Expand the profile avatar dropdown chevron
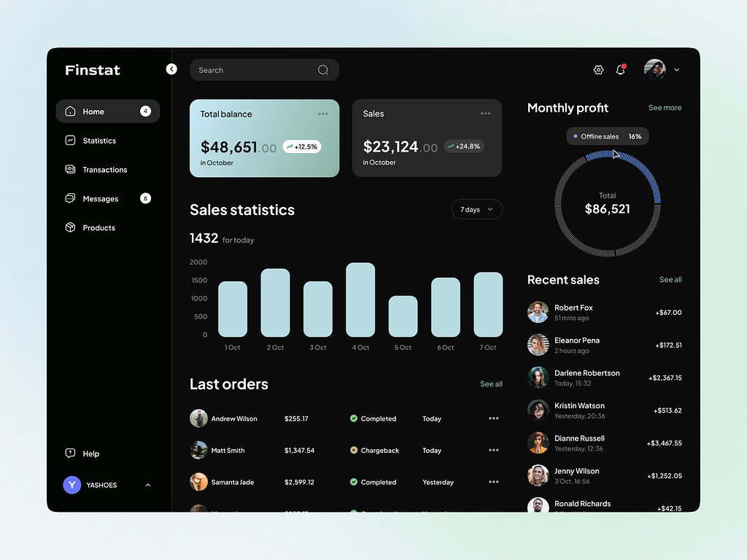Screen dimensions: 747x560 pyautogui.click(x=676, y=70)
